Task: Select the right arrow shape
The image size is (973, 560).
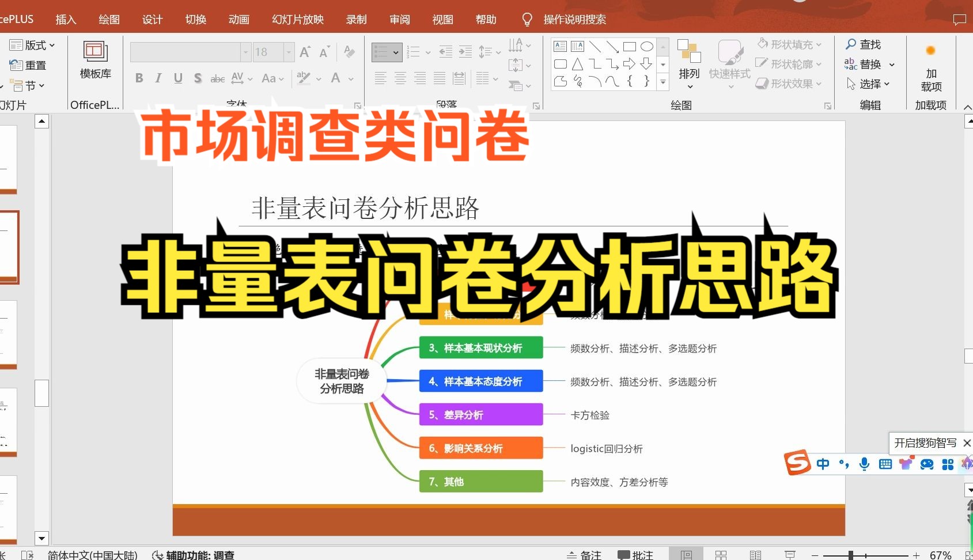Action: click(630, 64)
